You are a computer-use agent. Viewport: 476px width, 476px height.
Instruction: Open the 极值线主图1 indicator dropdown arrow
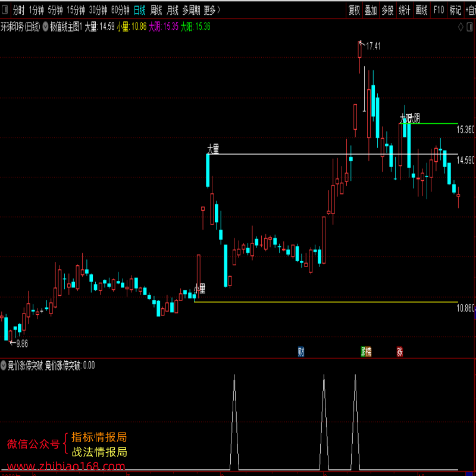pos(46,27)
